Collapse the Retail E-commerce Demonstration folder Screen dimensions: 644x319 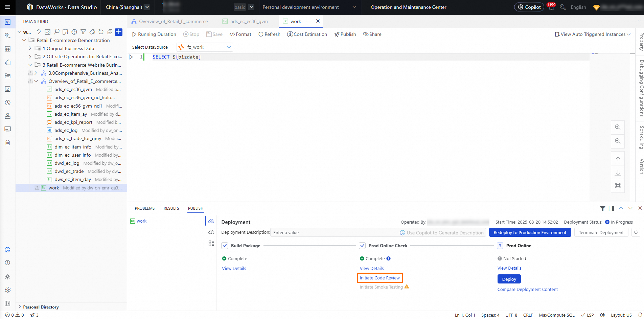click(24, 40)
